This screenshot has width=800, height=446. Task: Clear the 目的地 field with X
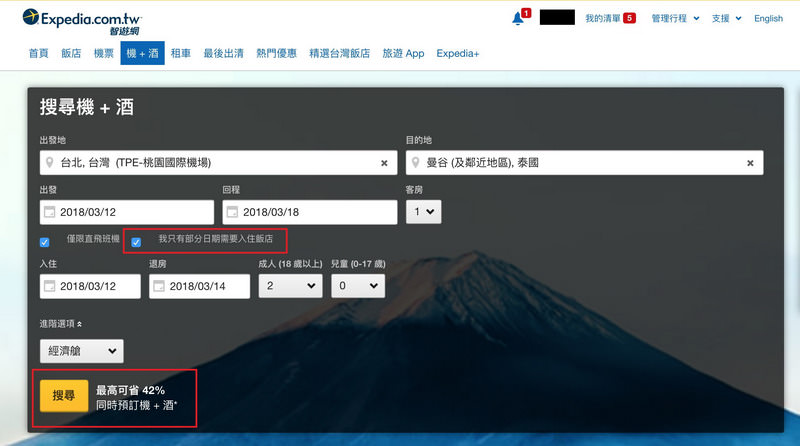tap(750, 163)
